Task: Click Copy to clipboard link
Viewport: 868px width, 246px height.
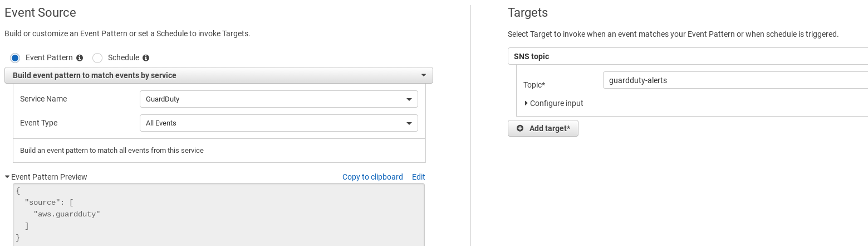Action: tap(372, 177)
